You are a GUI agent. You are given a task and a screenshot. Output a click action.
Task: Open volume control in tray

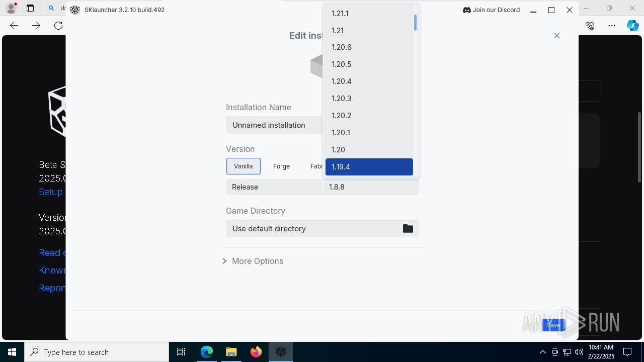(579, 352)
